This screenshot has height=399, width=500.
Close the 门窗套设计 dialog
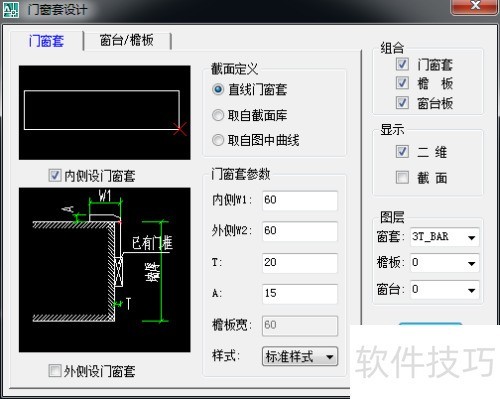(474, 7)
